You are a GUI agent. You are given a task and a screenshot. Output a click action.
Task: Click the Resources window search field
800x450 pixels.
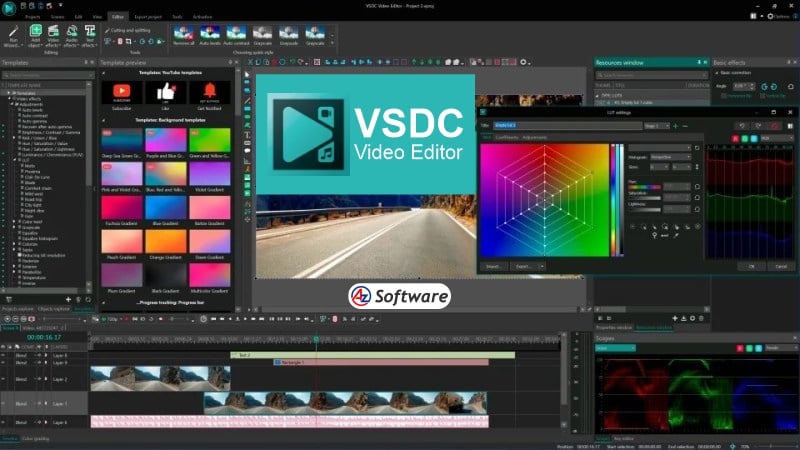pyautogui.click(x=652, y=75)
